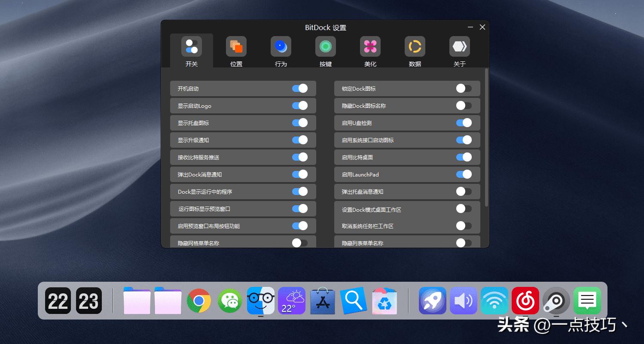Open the weather widget showing 22°
The width and height of the screenshot is (644, 344).
(x=291, y=301)
